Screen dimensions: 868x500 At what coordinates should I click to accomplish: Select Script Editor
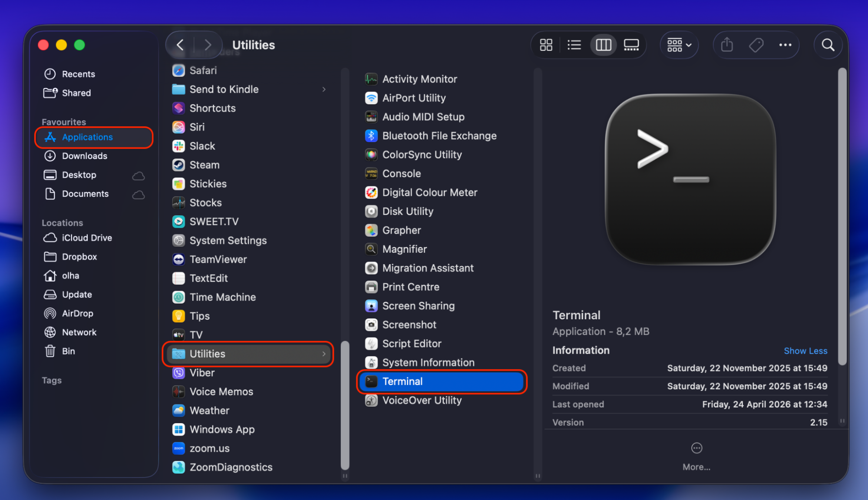[412, 344]
